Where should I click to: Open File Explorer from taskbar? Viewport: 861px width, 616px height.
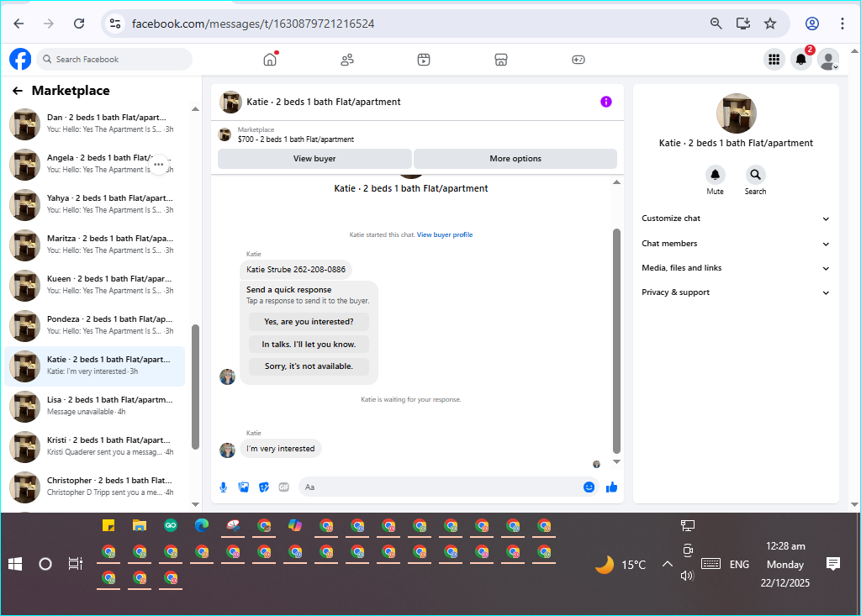pyautogui.click(x=140, y=525)
